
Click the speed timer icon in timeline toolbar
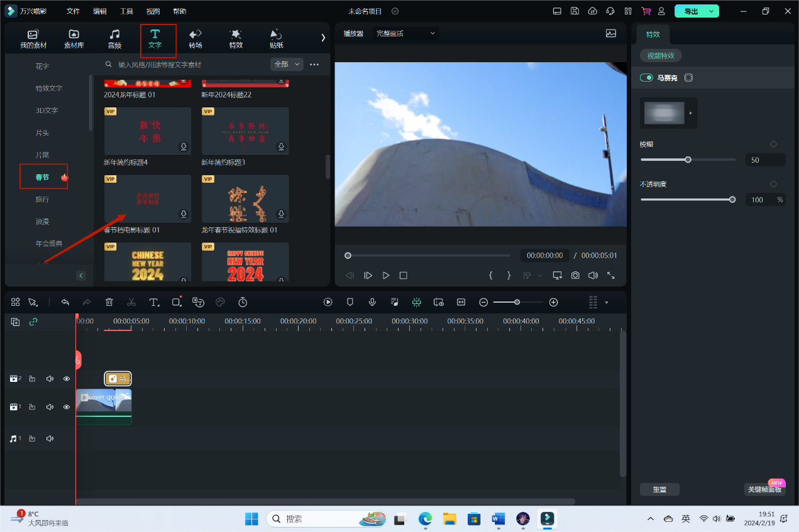click(x=243, y=302)
